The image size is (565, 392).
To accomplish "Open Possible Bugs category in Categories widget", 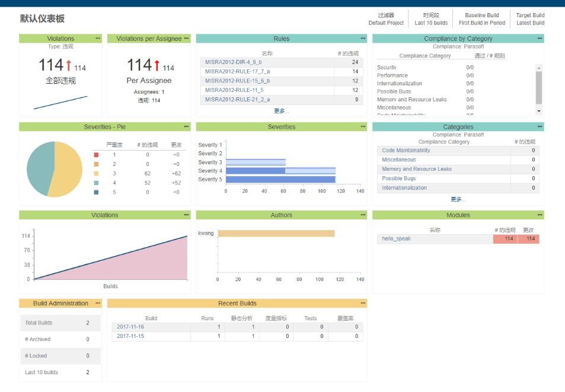I will (x=398, y=179).
